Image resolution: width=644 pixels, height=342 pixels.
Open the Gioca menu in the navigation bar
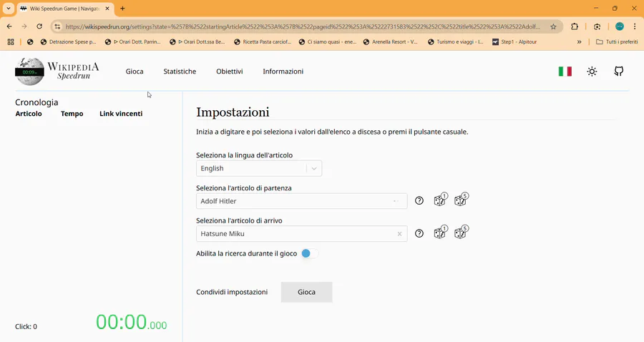[135, 72]
